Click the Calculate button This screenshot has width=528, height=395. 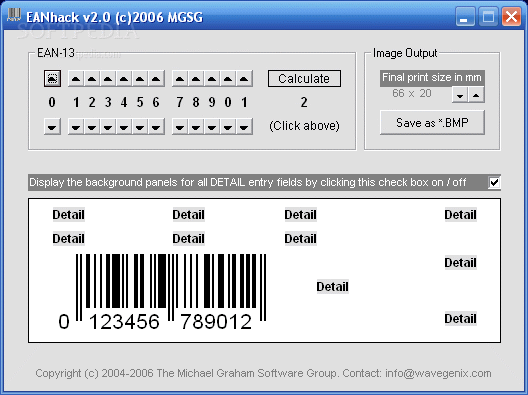(304, 78)
